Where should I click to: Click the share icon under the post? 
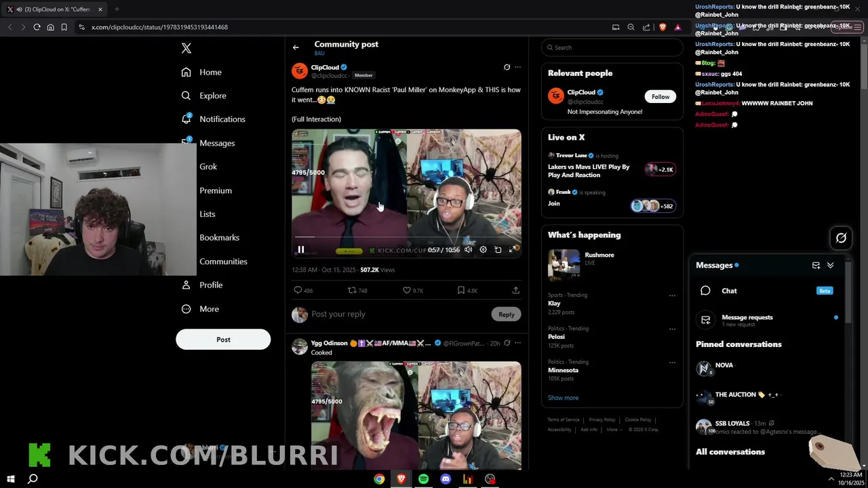515,290
